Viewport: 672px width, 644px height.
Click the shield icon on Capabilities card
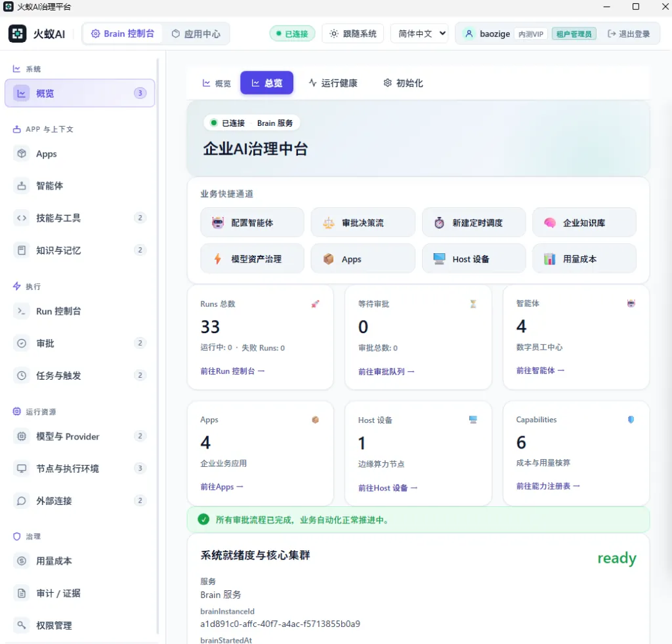(x=631, y=420)
